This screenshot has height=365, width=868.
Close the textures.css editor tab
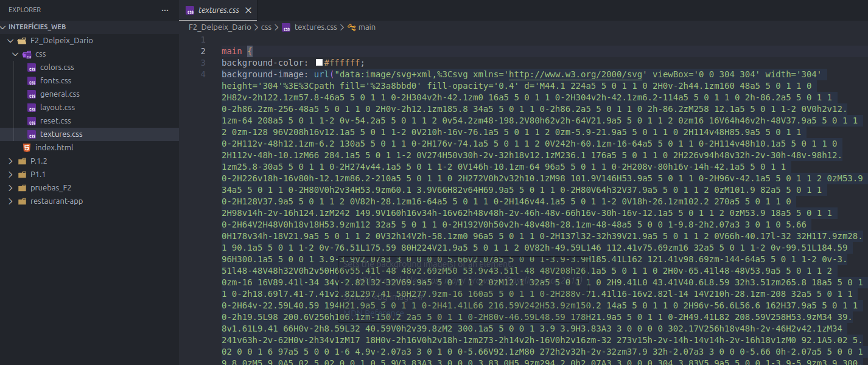tap(248, 10)
